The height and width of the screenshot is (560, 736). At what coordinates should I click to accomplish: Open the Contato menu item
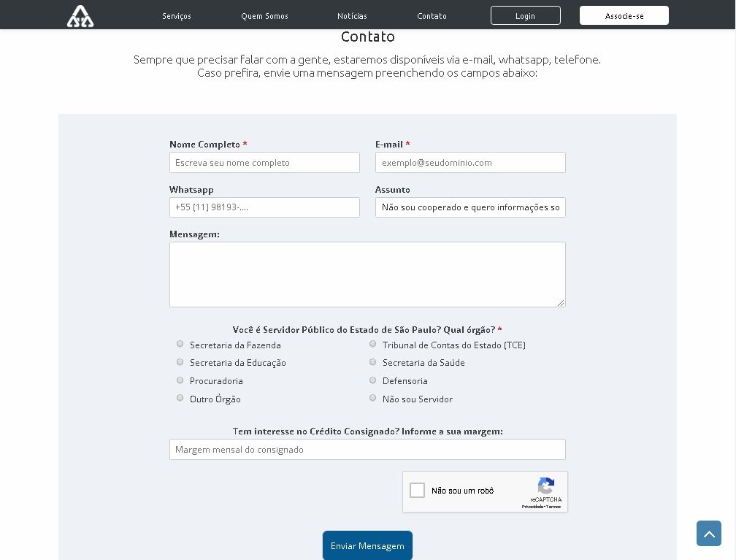click(x=432, y=16)
